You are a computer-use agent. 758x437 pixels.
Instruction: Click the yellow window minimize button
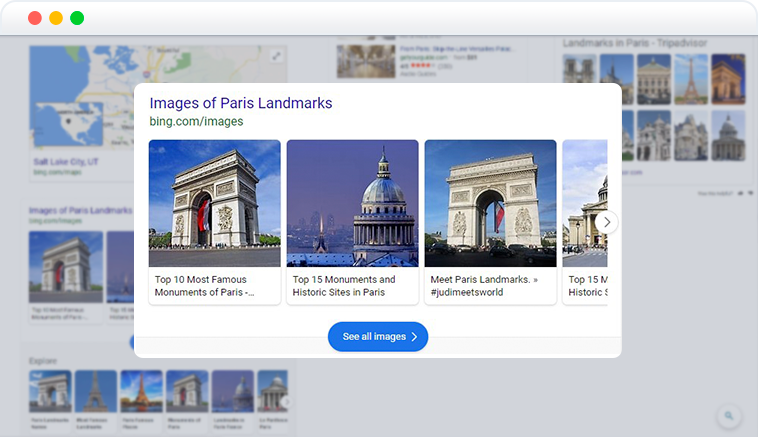[x=56, y=18]
